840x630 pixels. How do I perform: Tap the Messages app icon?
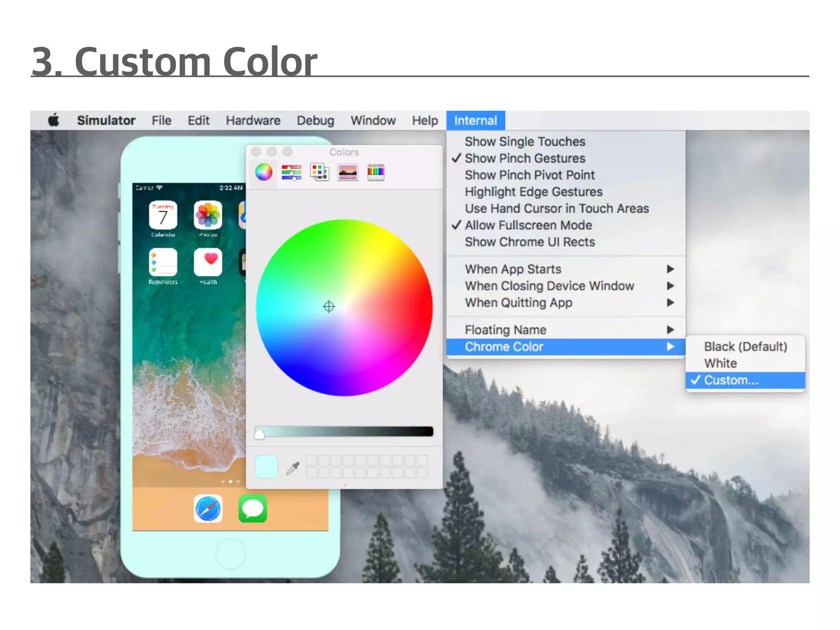pos(253,509)
